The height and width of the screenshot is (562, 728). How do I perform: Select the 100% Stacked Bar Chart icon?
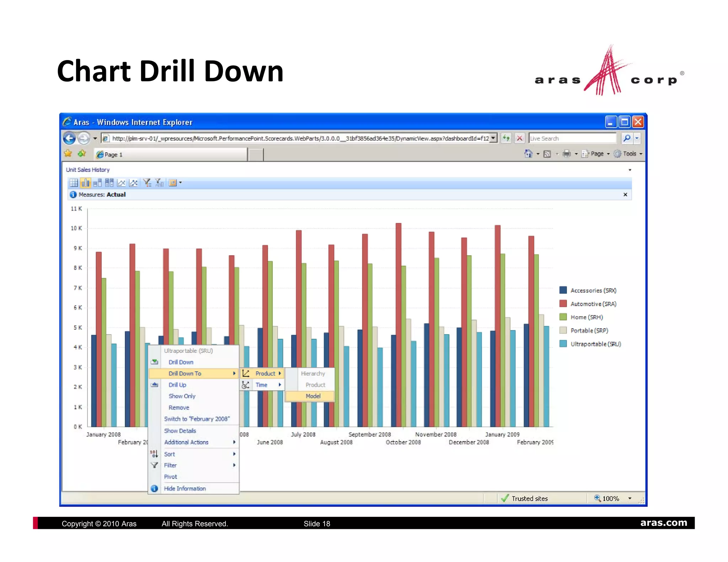tap(109, 183)
